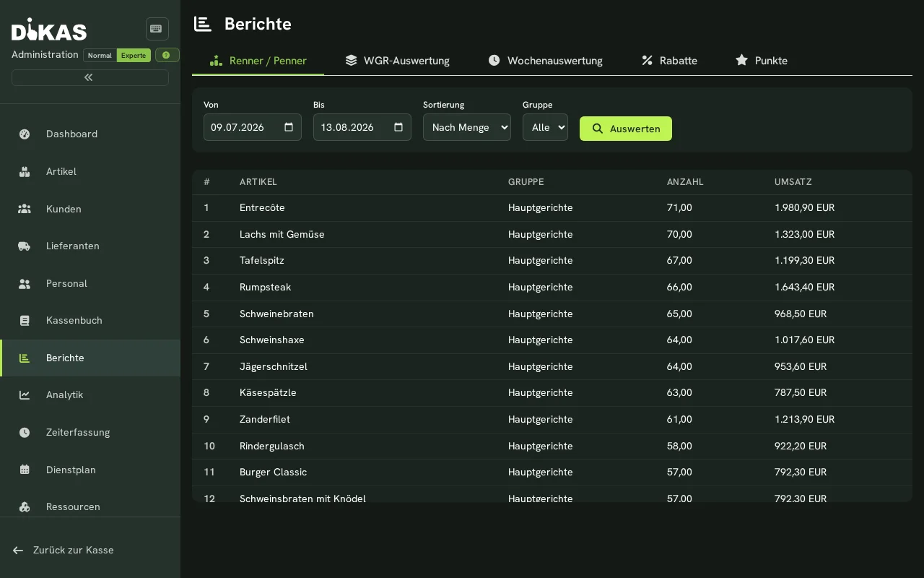The image size is (924, 578).
Task: Click the Analytik chart icon
Action: tap(25, 394)
